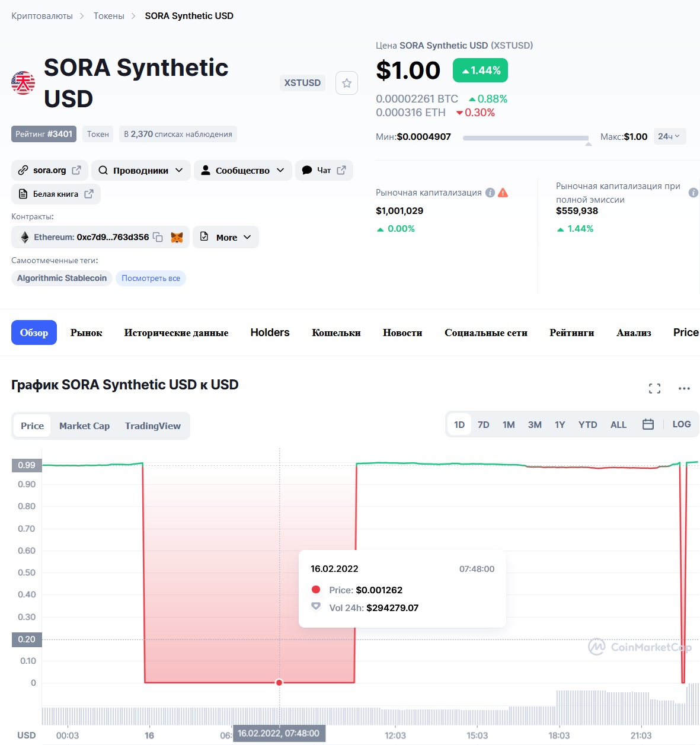Toggle LOG scale on the chart

pyautogui.click(x=682, y=424)
